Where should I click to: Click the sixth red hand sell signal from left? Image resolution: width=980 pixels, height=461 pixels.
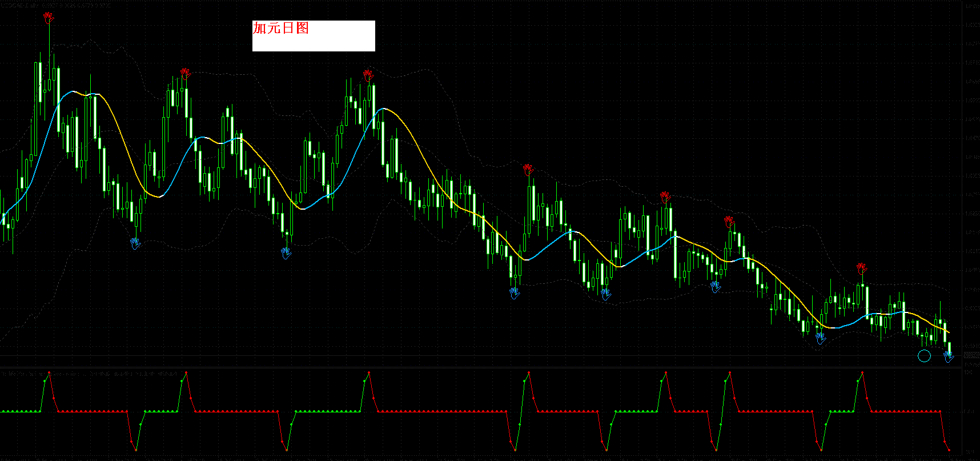point(729,221)
